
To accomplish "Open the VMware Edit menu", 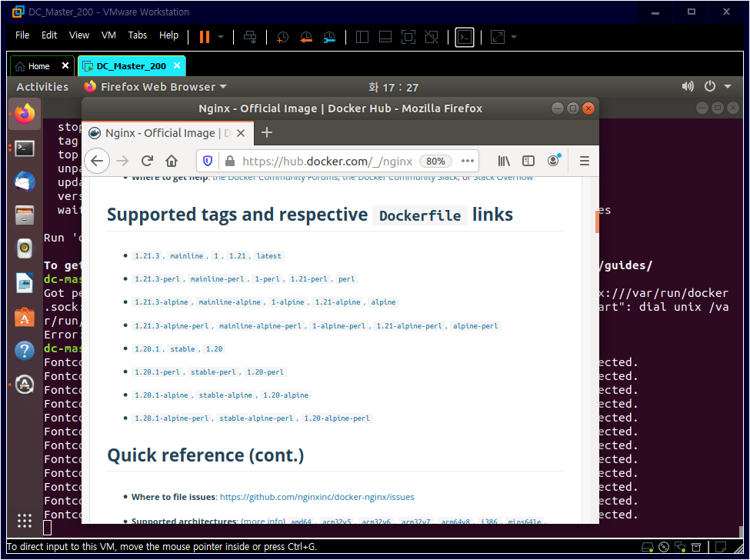I will [x=48, y=35].
